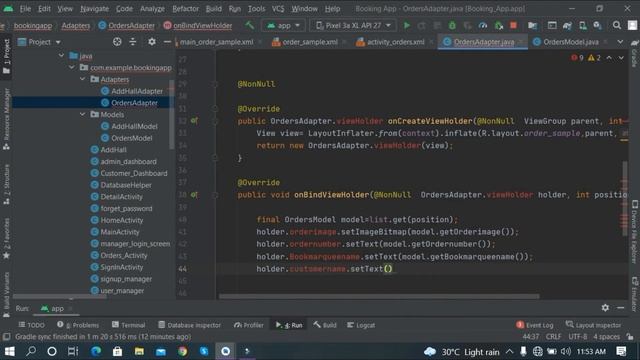Screen dimensions: 640x360
Task: Close the OrdersAdapter.java tab
Action: [520, 42]
